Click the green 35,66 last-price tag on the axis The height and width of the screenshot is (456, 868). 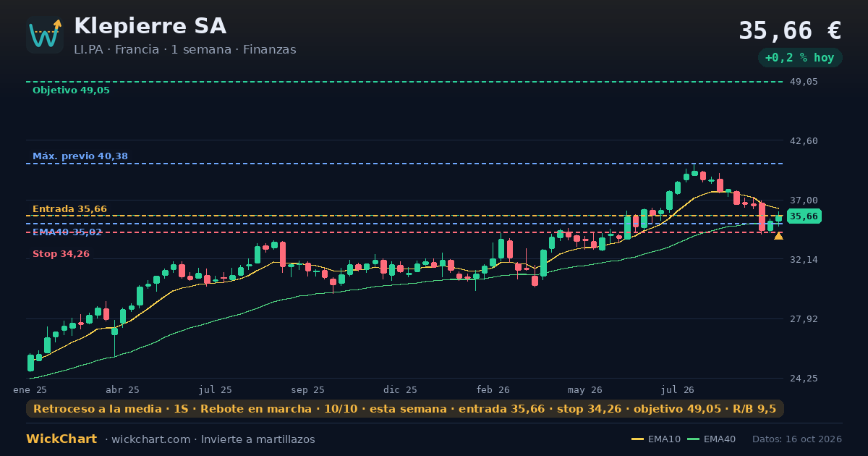[804, 216]
